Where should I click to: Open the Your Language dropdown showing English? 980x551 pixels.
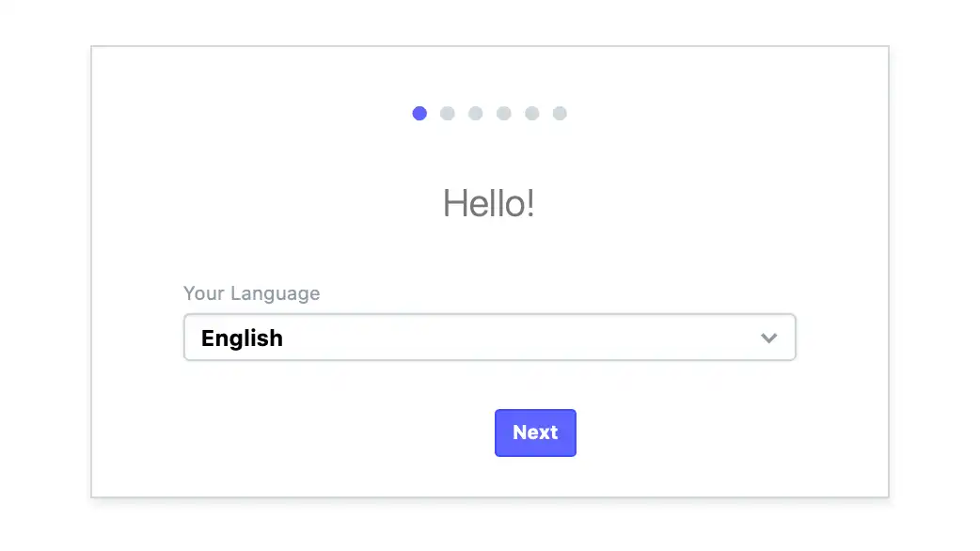tap(489, 338)
